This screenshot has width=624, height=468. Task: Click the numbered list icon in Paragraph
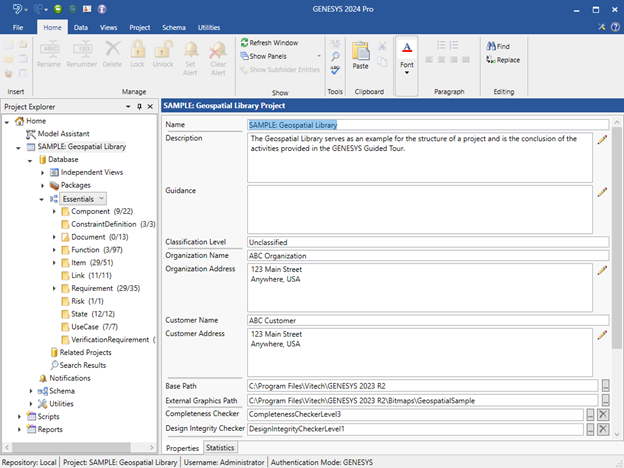(454, 45)
